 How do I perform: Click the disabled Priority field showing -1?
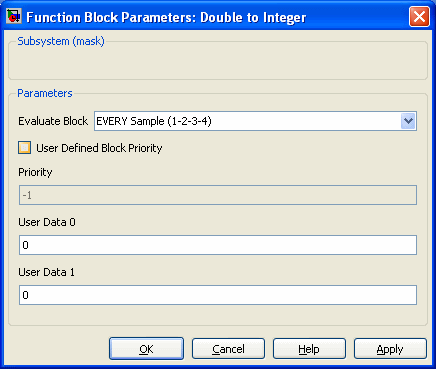point(218,195)
